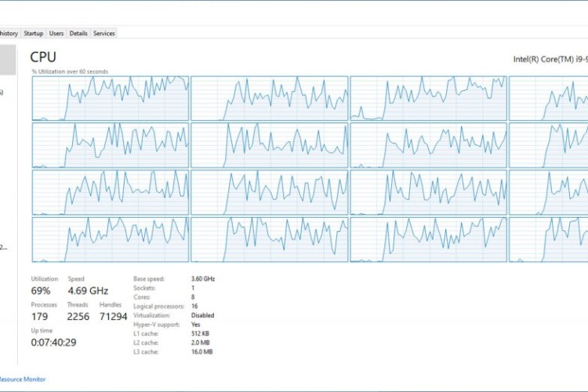Click the first logical processor graph, top-left
This screenshot has width=588, height=392.
111,98
